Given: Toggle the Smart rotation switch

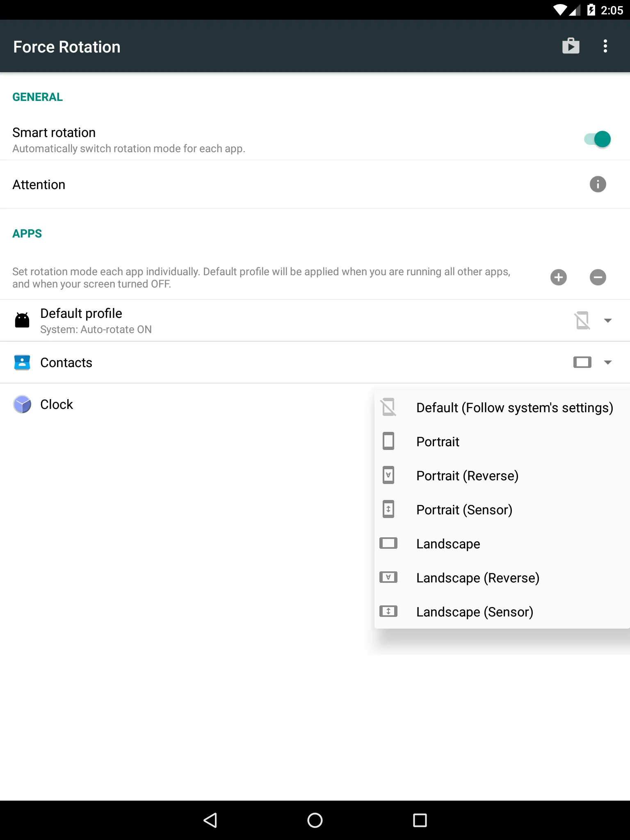Looking at the screenshot, I should [x=598, y=139].
